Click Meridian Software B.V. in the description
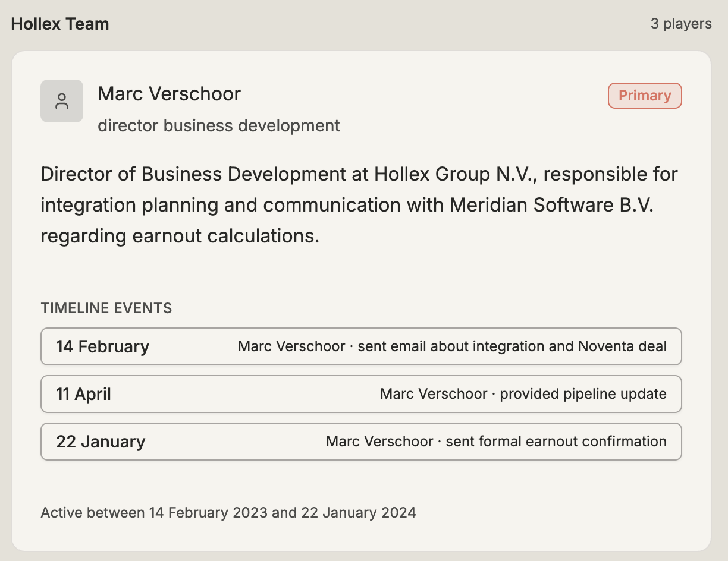728x561 pixels. click(551, 206)
